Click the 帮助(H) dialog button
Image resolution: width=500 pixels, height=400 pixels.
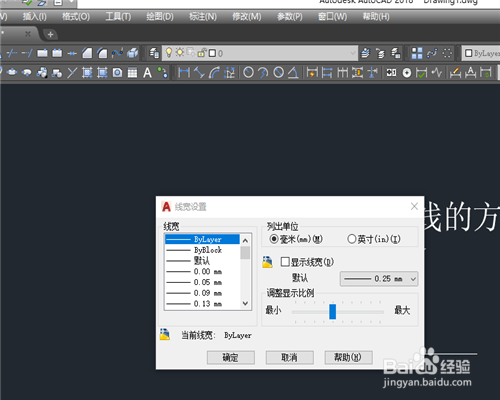coord(348,357)
